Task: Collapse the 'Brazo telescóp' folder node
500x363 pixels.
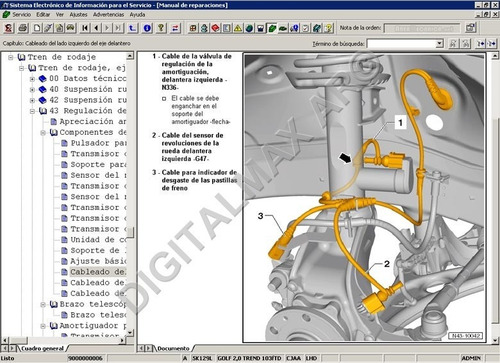Action: 43,304
